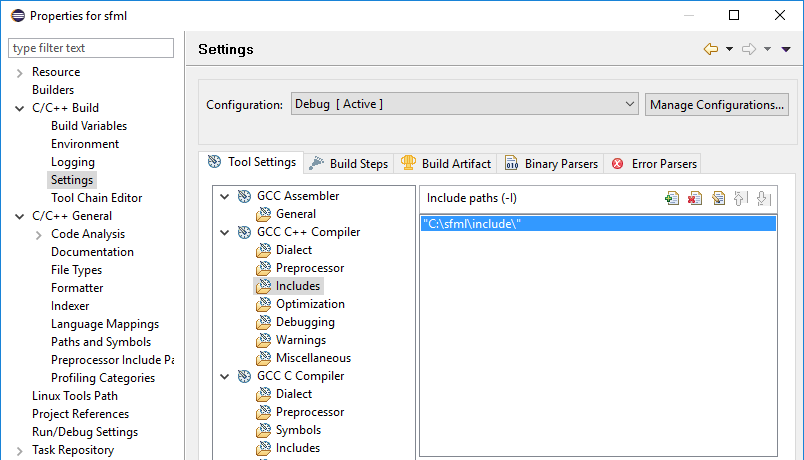Viewport: 804px width, 460px height.
Task: Click the Symbols option icon
Action: 264,430
